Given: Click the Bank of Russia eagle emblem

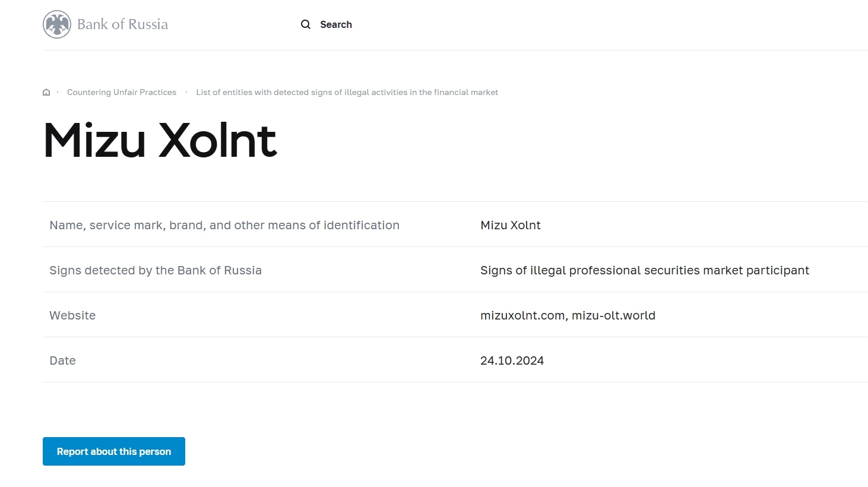Looking at the screenshot, I should coord(57,24).
